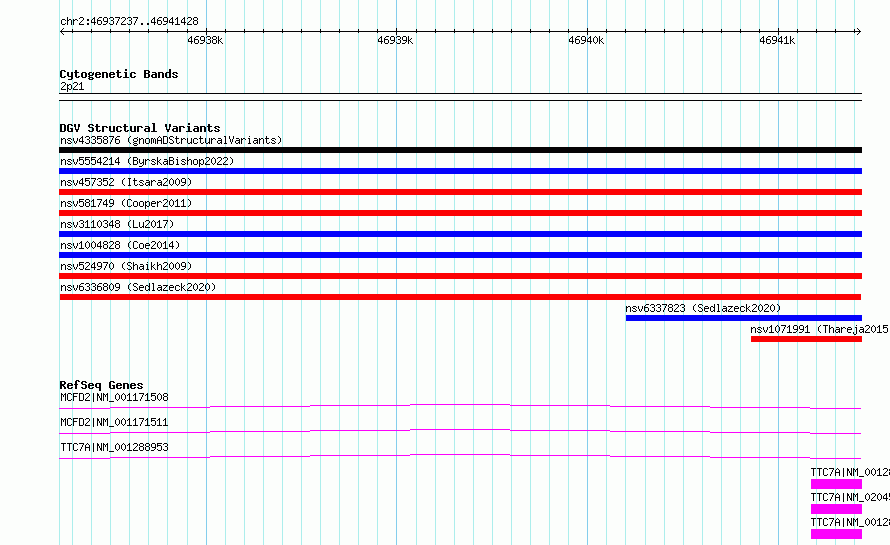Open variant nsv6336809 Sedlazeck2020 label
This screenshot has width=890, height=545.
[x=138, y=287]
